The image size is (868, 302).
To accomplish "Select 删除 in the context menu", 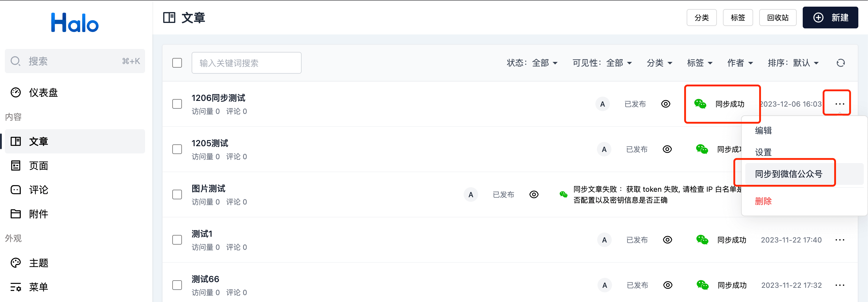I will coord(763,201).
